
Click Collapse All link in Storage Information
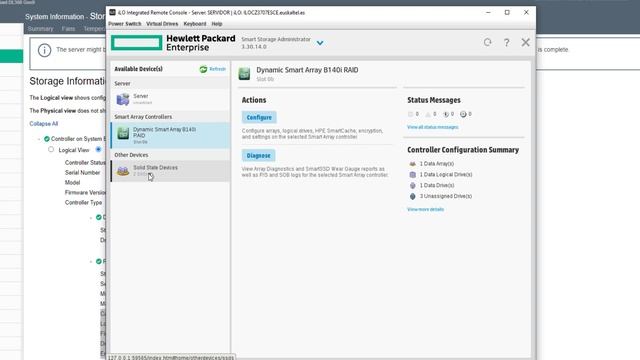[44, 124]
